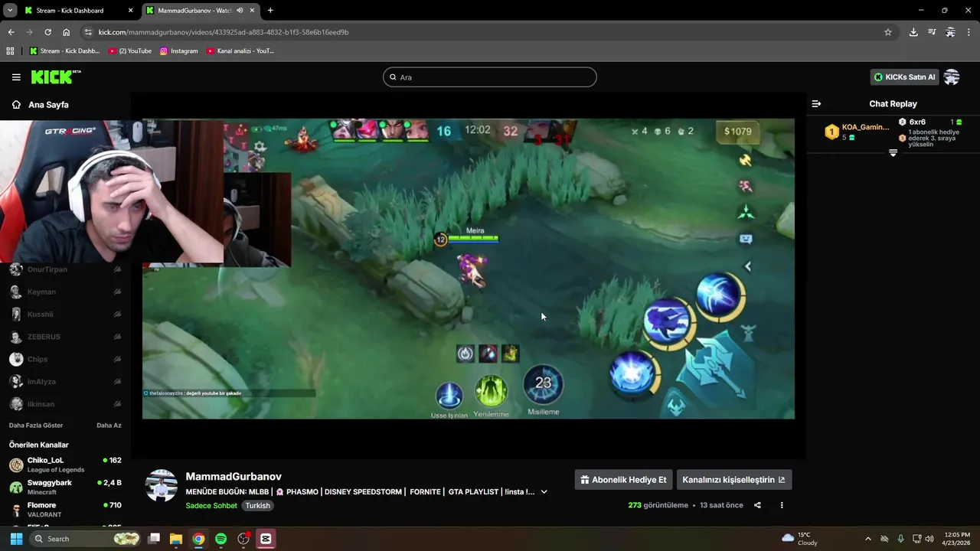Image resolution: width=980 pixels, height=551 pixels.
Task: Open the Windows Start menu
Action: click(x=16, y=539)
